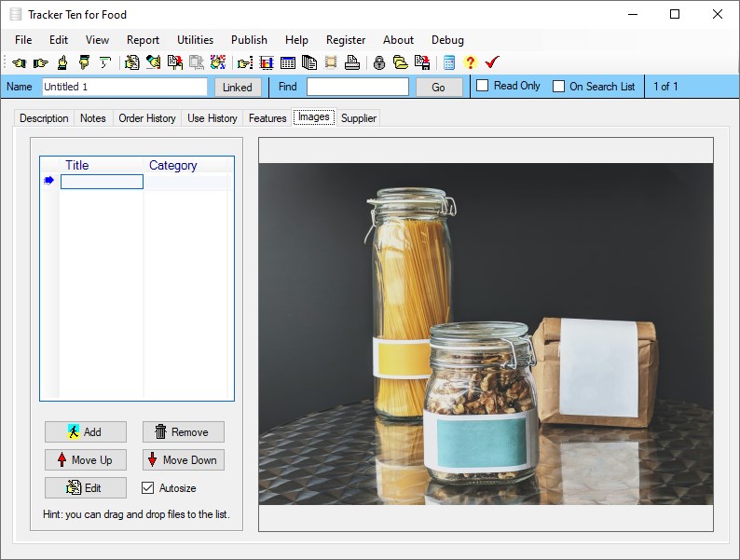Click inside the Find text field
This screenshot has width=740, height=560.
coord(358,87)
